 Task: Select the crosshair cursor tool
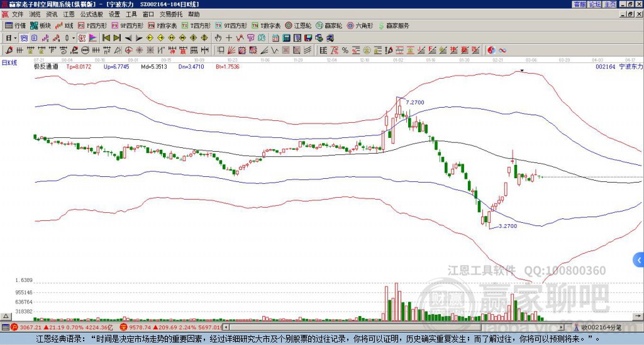[x=229, y=38]
